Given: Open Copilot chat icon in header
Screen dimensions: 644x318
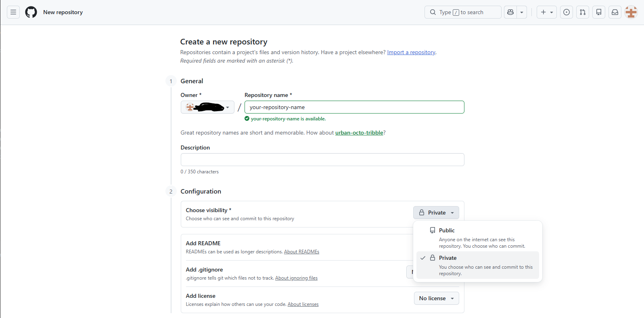Looking at the screenshot, I should pos(510,12).
